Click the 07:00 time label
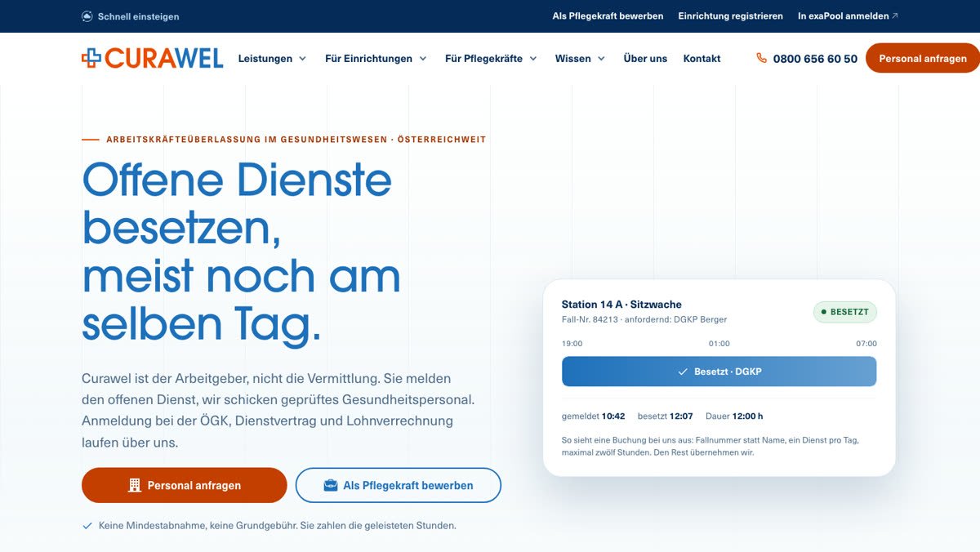Screen dimensions: 980x552 tap(866, 344)
